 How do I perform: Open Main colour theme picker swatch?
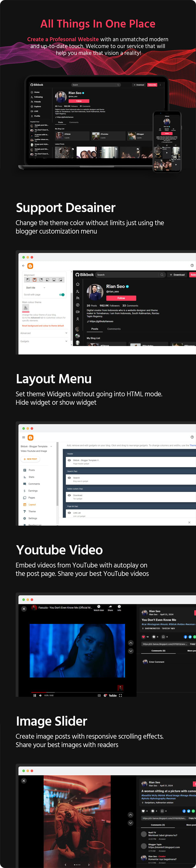click(x=25, y=308)
